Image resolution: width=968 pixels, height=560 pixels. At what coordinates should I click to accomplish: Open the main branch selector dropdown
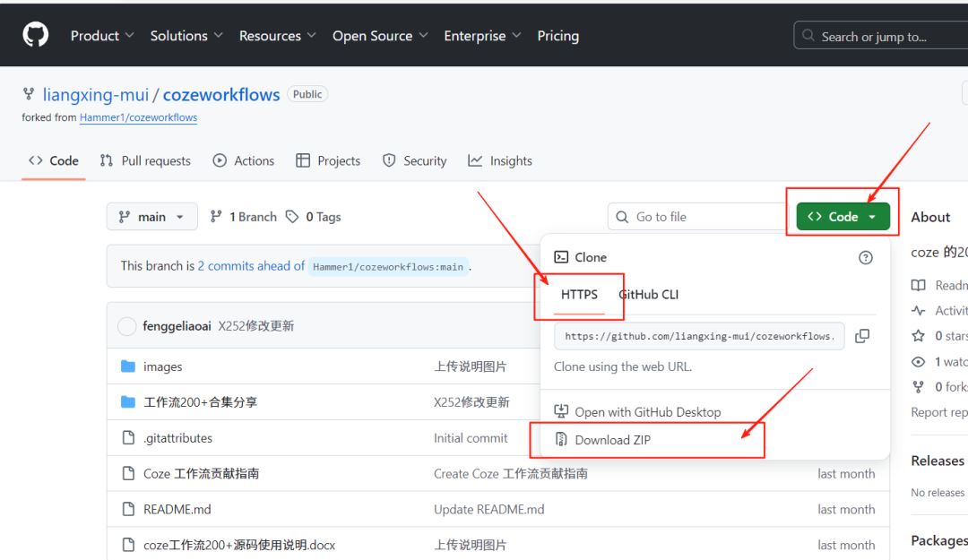click(x=151, y=217)
